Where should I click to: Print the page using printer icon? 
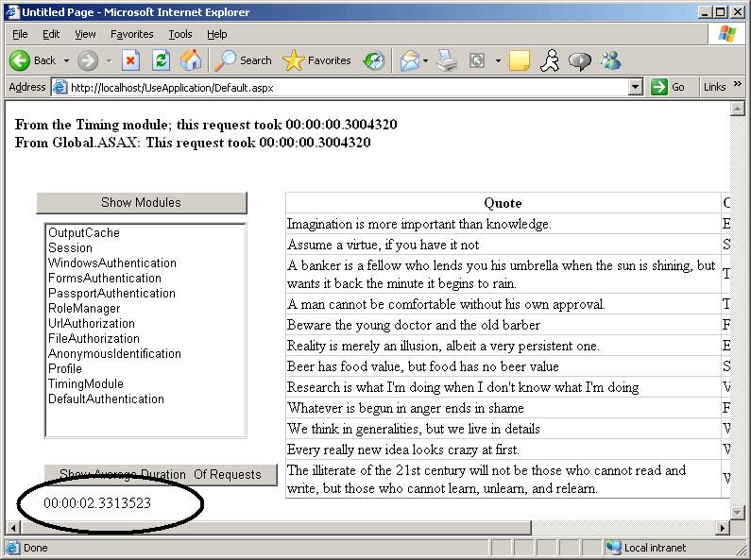click(x=447, y=60)
